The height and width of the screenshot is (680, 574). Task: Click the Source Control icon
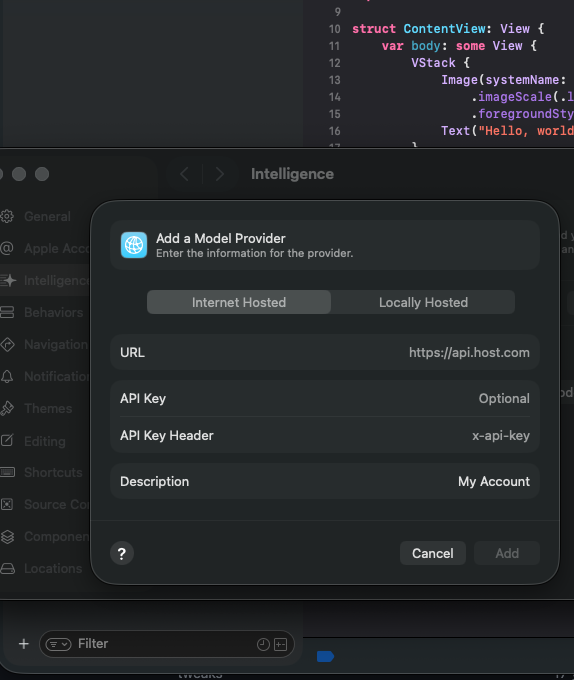point(7,504)
